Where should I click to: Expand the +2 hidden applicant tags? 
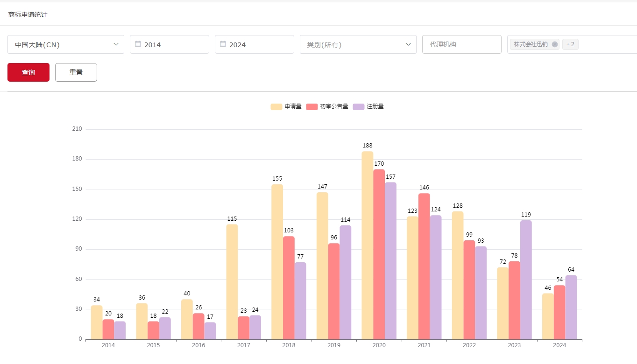[570, 44]
